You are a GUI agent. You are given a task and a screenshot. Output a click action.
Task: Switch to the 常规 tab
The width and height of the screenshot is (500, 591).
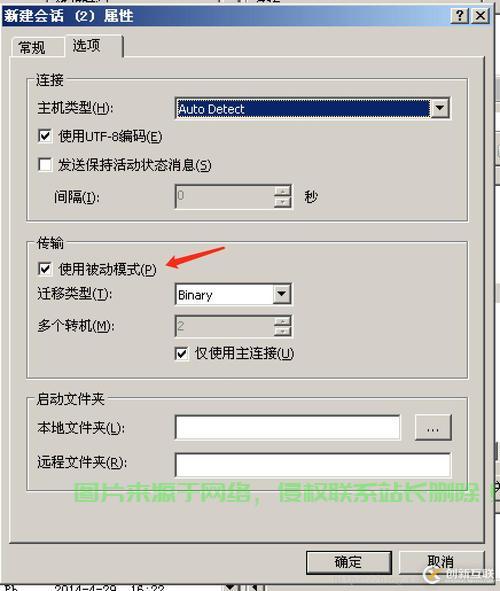pyautogui.click(x=32, y=47)
